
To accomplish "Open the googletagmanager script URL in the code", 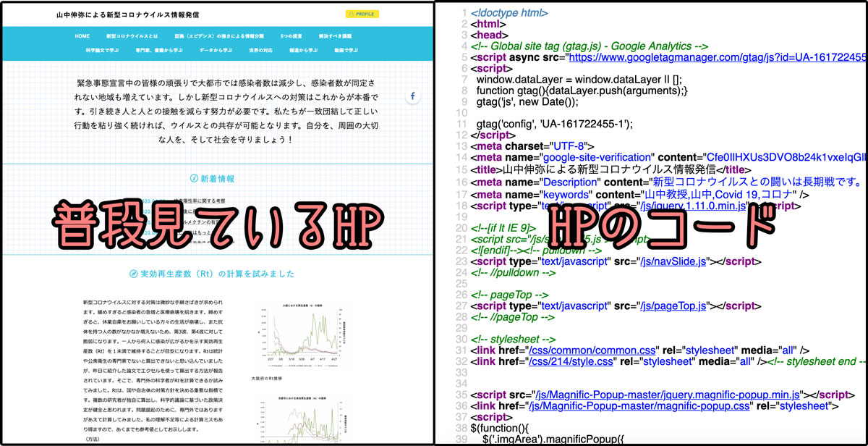I will coord(717,57).
